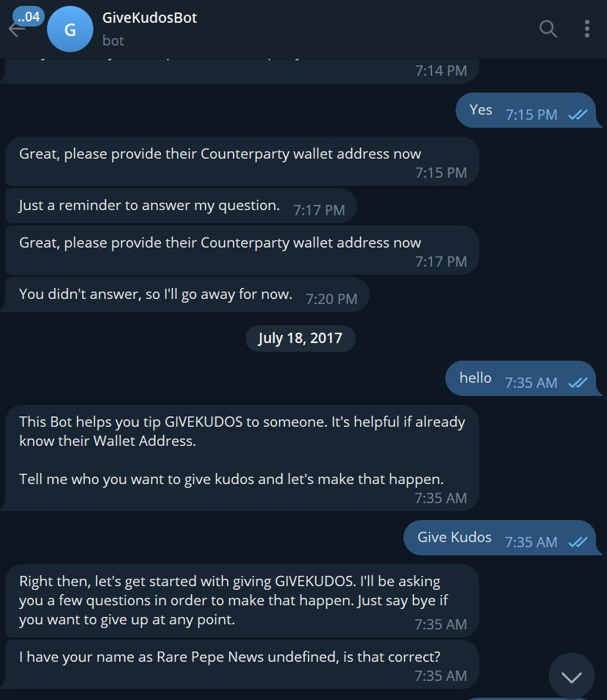Open the three-dot more options menu

coord(587,29)
